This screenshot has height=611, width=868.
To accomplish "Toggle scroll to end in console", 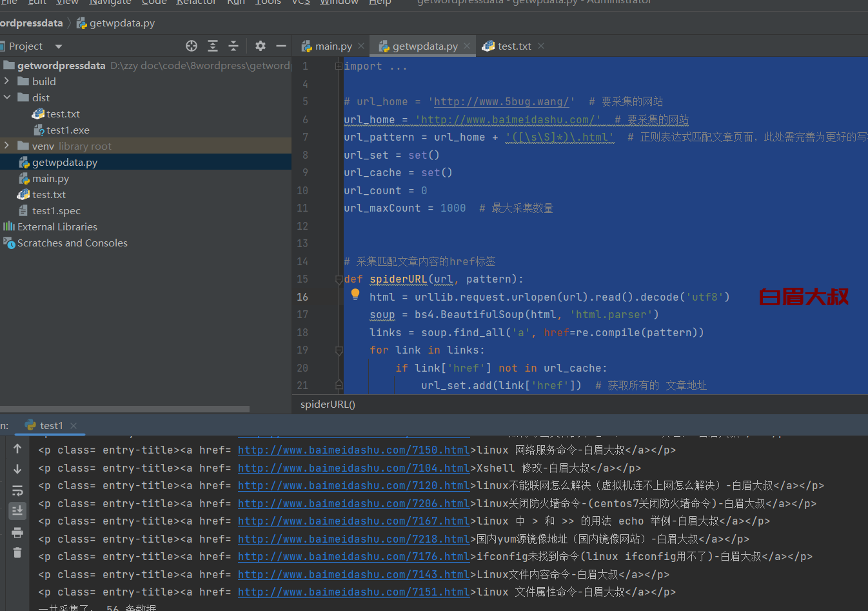I will pos(17,511).
